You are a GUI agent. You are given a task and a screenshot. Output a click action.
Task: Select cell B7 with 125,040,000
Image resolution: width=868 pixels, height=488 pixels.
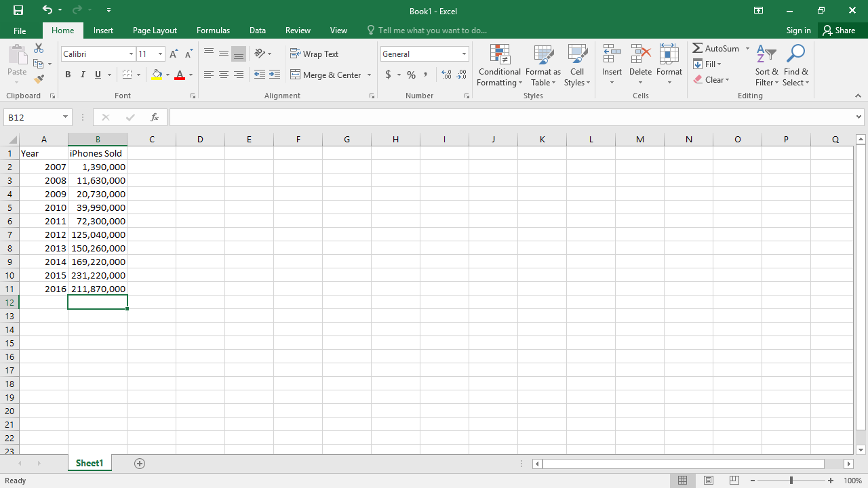point(98,235)
